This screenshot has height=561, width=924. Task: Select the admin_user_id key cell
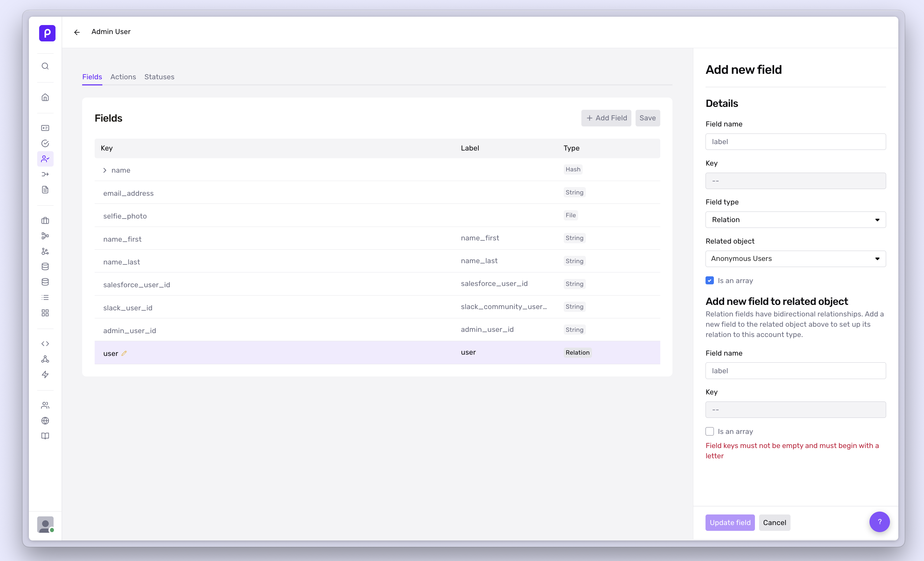[x=129, y=331]
